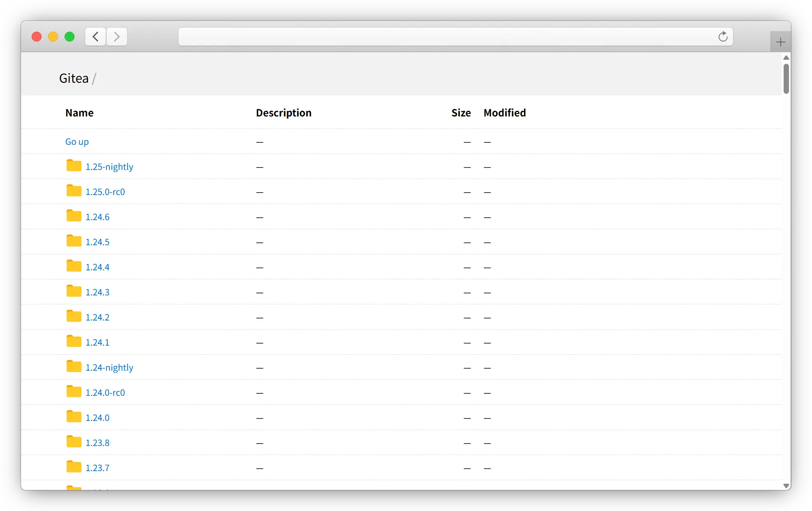Click the folder icon beside 1.25-nightly
Viewport: 812px width, 511px height.
pyautogui.click(x=74, y=166)
